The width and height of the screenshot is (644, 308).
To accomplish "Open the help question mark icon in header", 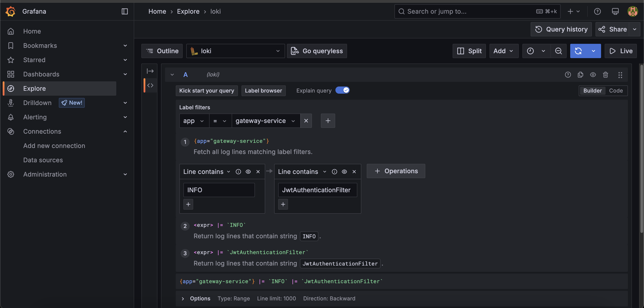I will tap(597, 11).
